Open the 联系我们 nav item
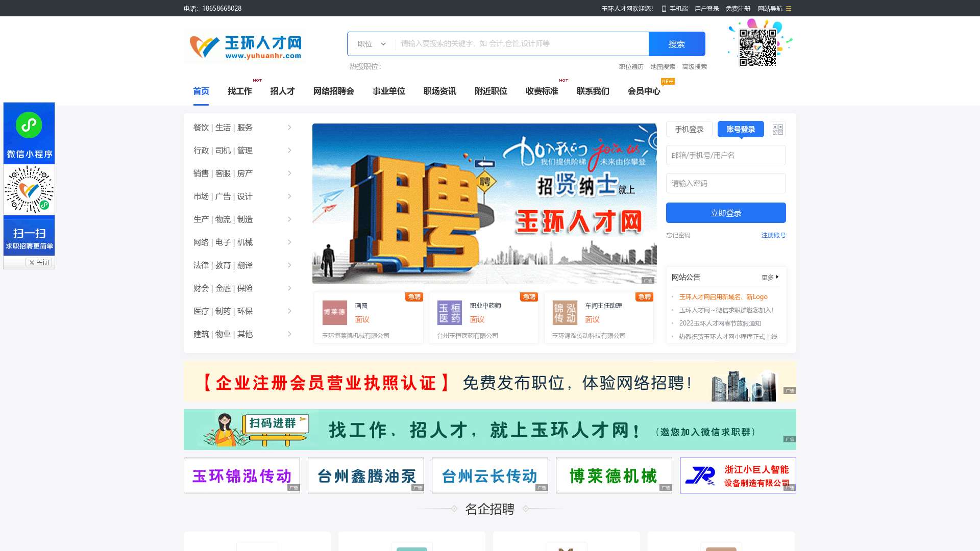The width and height of the screenshot is (980, 551). pyautogui.click(x=593, y=91)
